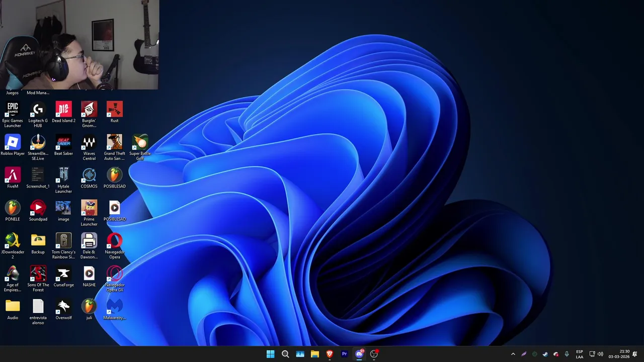Click the Navegador Opera icon
Image resolution: width=644 pixels, height=362 pixels.
(115, 245)
